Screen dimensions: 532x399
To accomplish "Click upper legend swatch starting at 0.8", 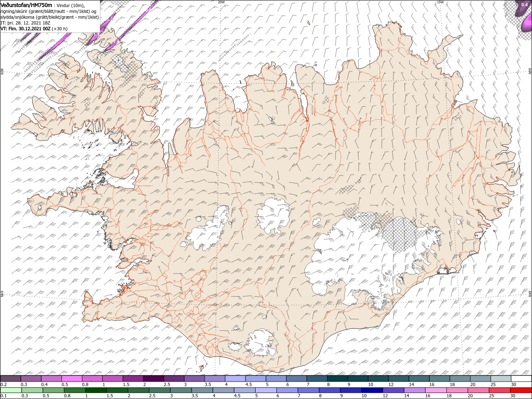I will tap(92, 379).
